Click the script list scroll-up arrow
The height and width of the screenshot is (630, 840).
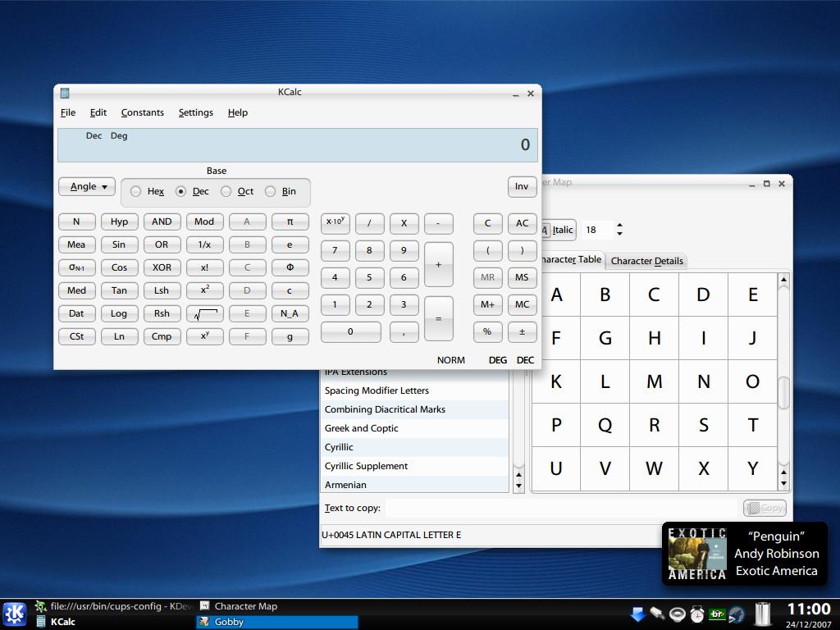click(x=518, y=475)
